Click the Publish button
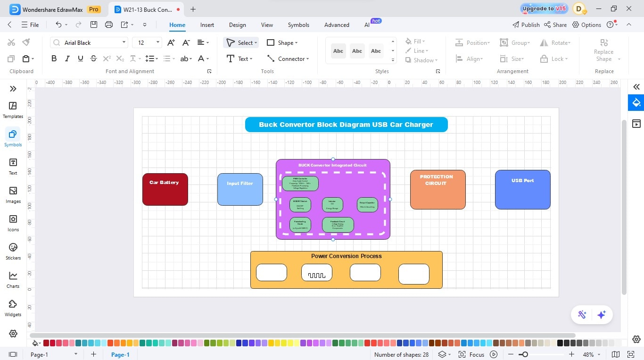Viewport: 644px width, 360px height. point(526,25)
